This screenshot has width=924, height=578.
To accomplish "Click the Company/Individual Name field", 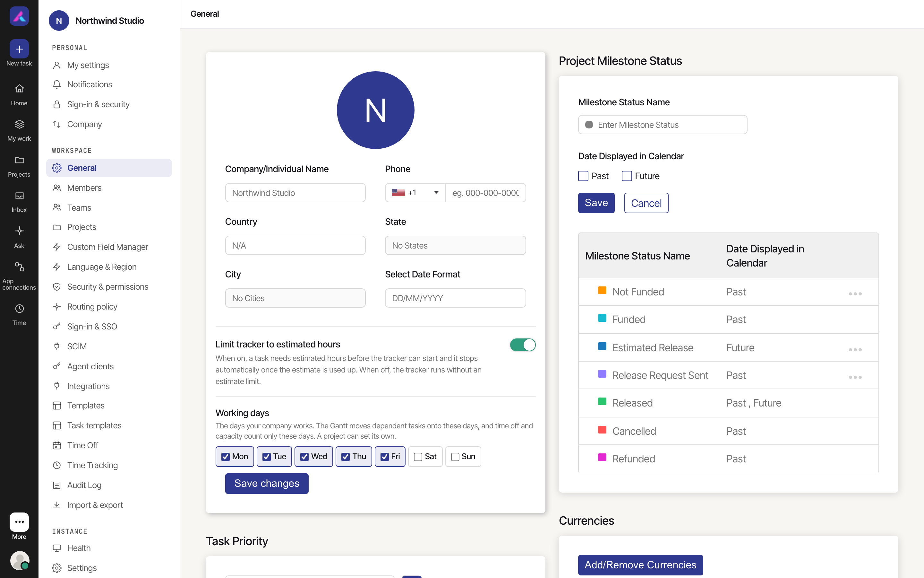I will 295,193.
